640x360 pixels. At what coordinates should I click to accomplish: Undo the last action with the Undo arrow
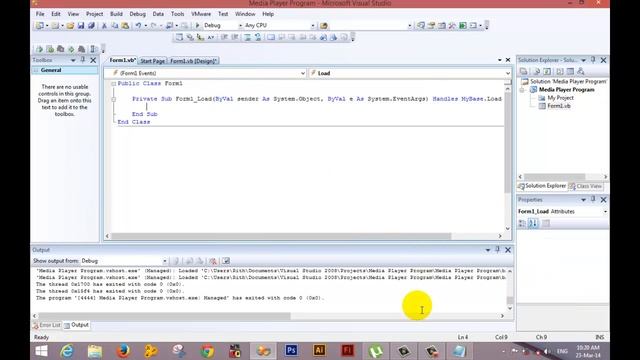pos(138,26)
